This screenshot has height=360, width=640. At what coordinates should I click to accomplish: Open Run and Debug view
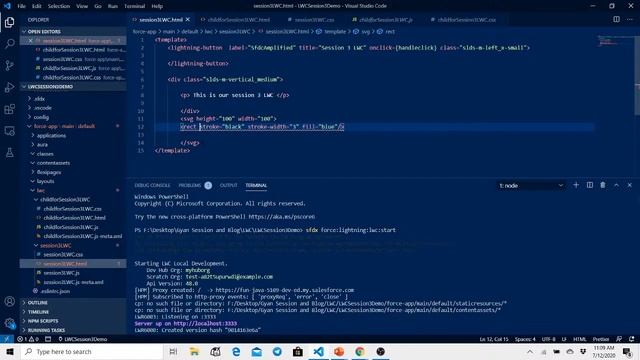pos(9,87)
